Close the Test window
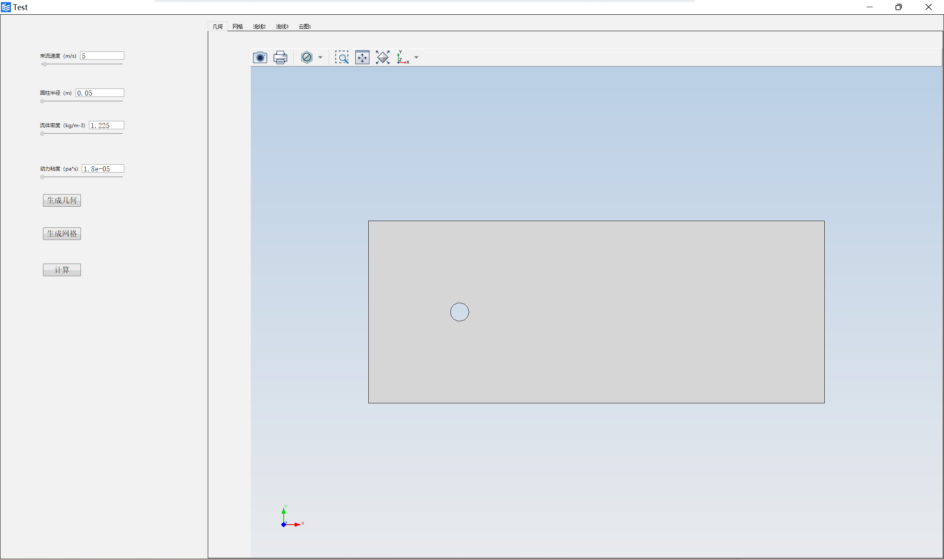The width and height of the screenshot is (944, 560). pyautogui.click(x=928, y=7)
